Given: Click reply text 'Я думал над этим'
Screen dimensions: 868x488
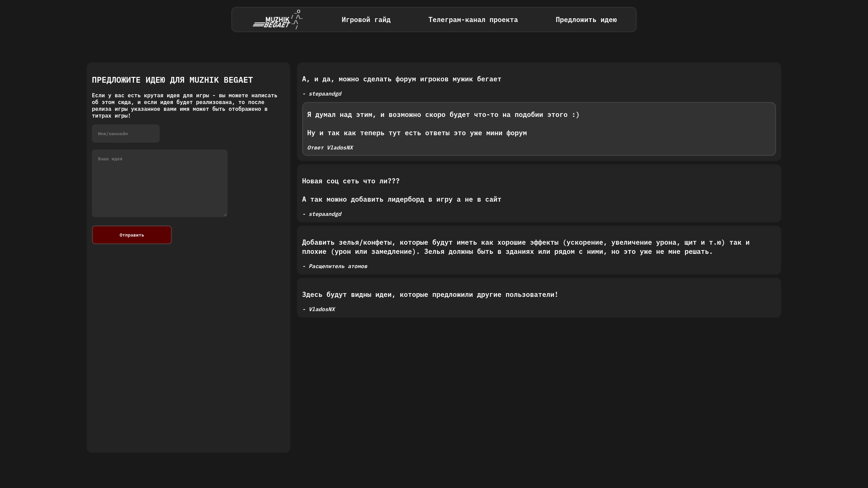Looking at the screenshot, I should pyautogui.click(x=443, y=115).
